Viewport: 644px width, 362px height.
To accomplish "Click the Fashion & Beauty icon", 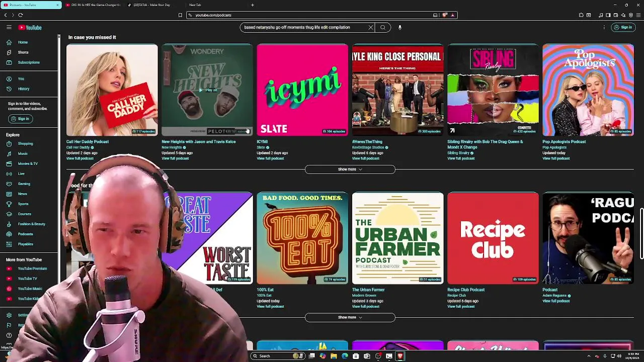I will 9,224.
